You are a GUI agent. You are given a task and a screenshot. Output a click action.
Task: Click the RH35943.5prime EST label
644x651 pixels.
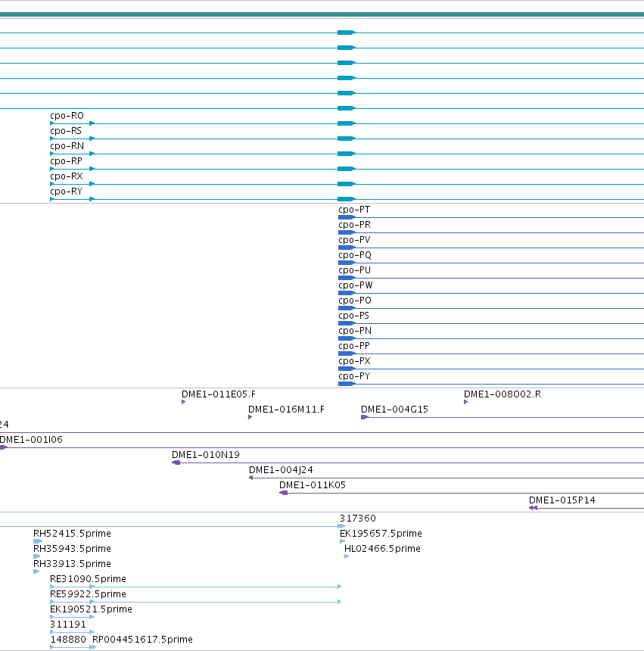pos(72,549)
